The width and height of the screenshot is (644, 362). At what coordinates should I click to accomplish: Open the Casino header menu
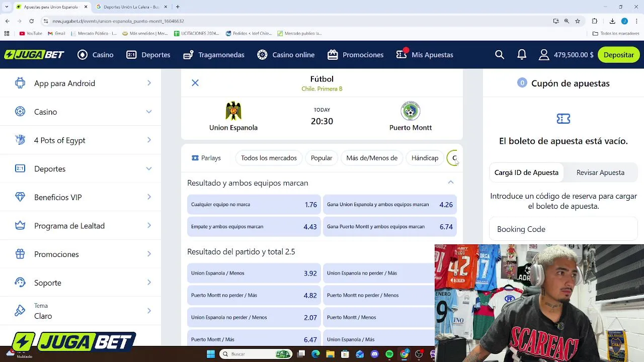point(96,55)
